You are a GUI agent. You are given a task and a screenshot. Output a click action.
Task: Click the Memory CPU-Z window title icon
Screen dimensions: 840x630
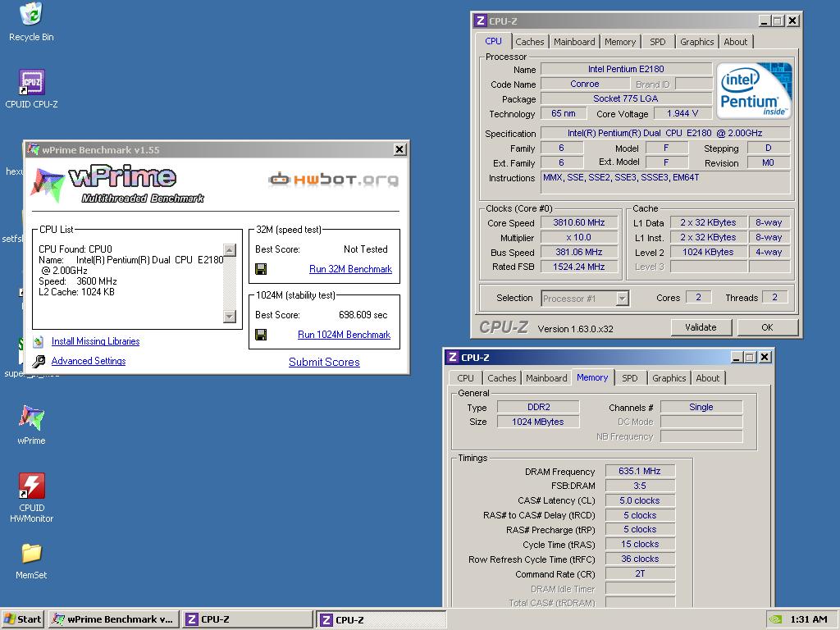coord(453,358)
